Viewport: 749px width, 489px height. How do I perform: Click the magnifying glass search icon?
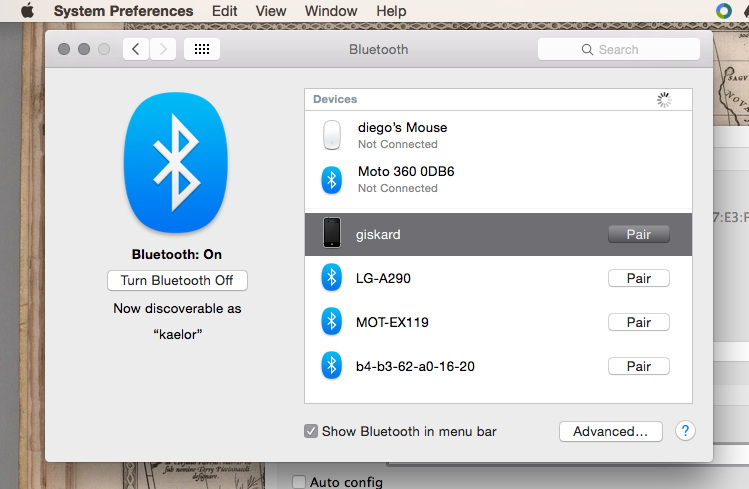[x=587, y=50]
